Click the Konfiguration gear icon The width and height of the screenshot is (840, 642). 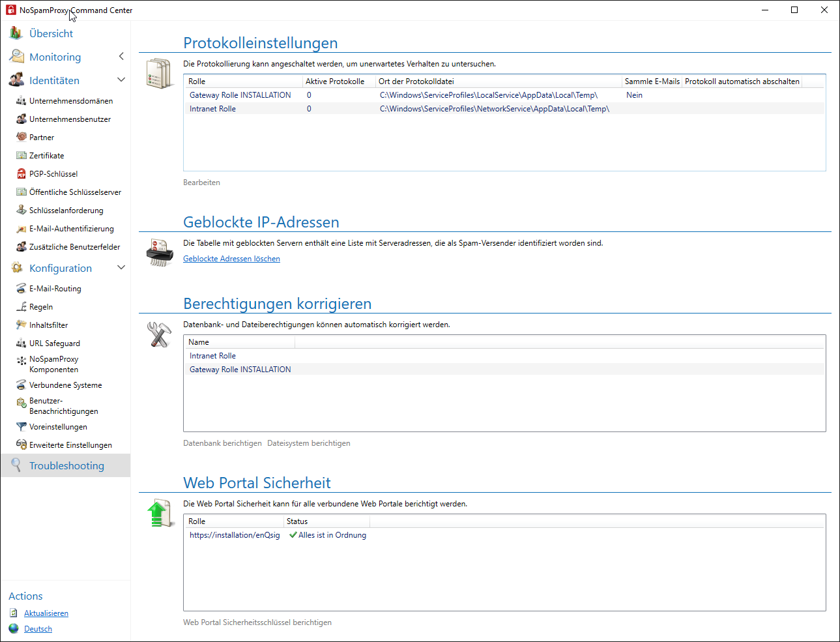click(x=16, y=268)
